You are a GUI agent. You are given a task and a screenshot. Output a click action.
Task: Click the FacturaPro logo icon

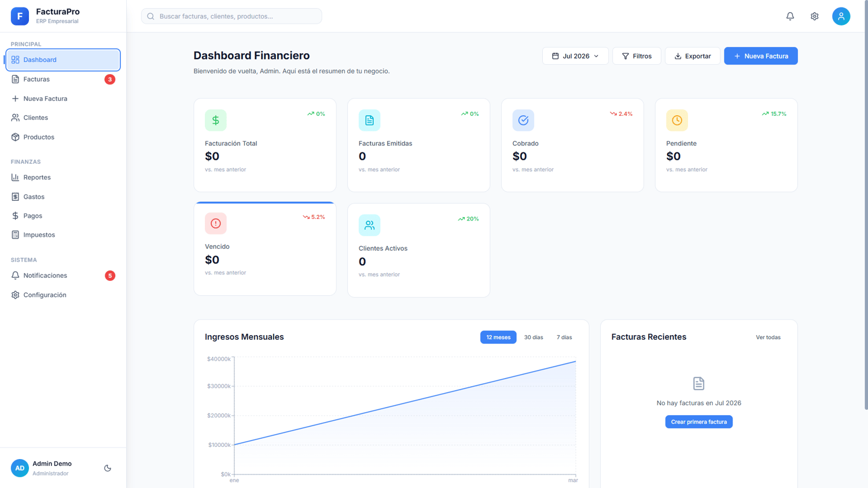(x=20, y=16)
